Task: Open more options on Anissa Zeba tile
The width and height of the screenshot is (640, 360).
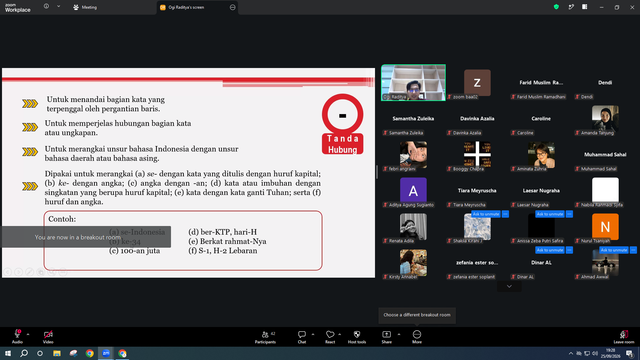Action: click(569, 214)
